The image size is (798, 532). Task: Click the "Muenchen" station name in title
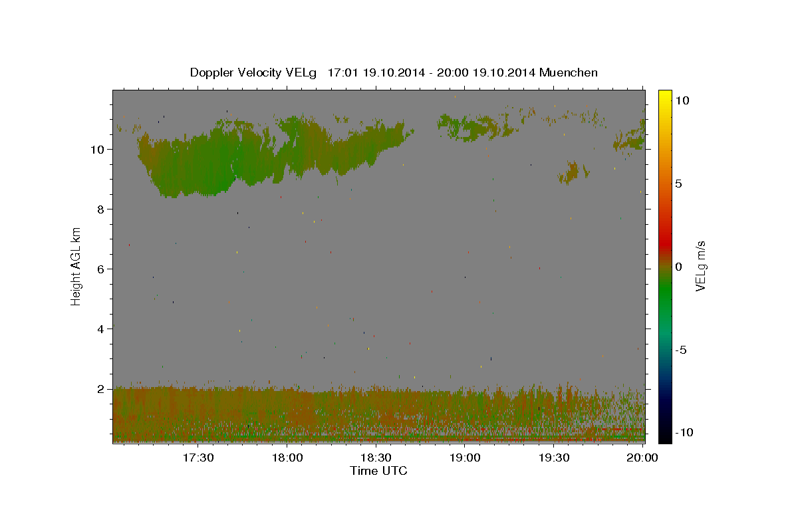point(569,72)
